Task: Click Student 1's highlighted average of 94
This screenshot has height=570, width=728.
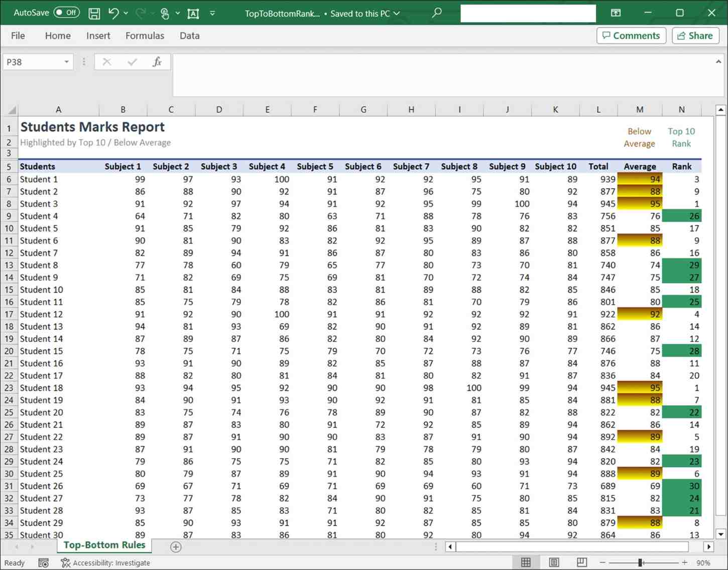Action: (x=640, y=179)
